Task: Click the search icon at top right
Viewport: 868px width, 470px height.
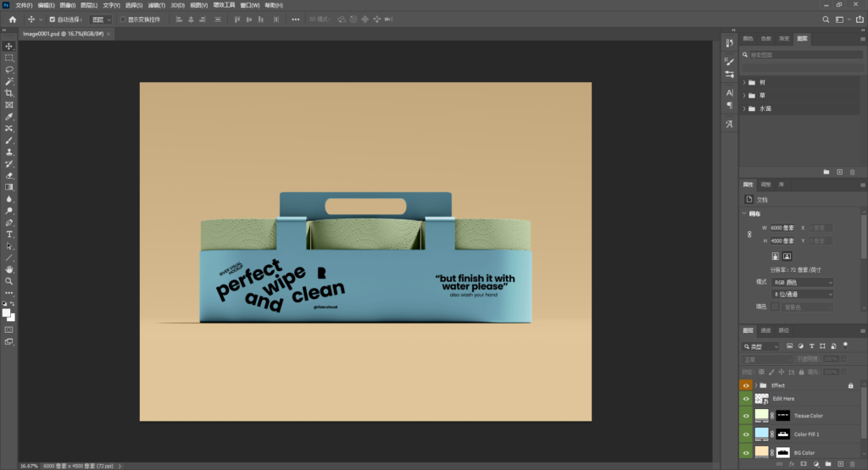Action: click(x=826, y=19)
